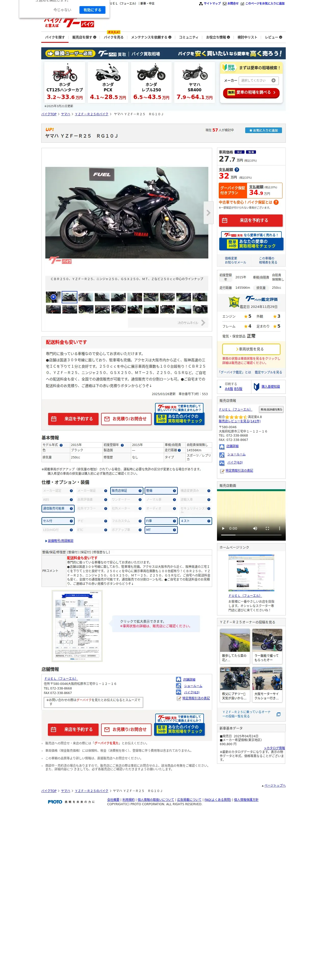Viewport: 327px width, 980px height.
Task: Click help icon for 4スト
Action: [209, 521]
